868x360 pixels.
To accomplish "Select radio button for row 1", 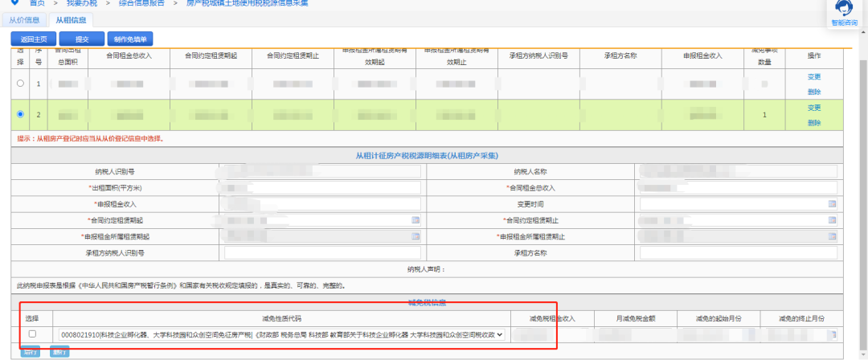I will pos(20,83).
